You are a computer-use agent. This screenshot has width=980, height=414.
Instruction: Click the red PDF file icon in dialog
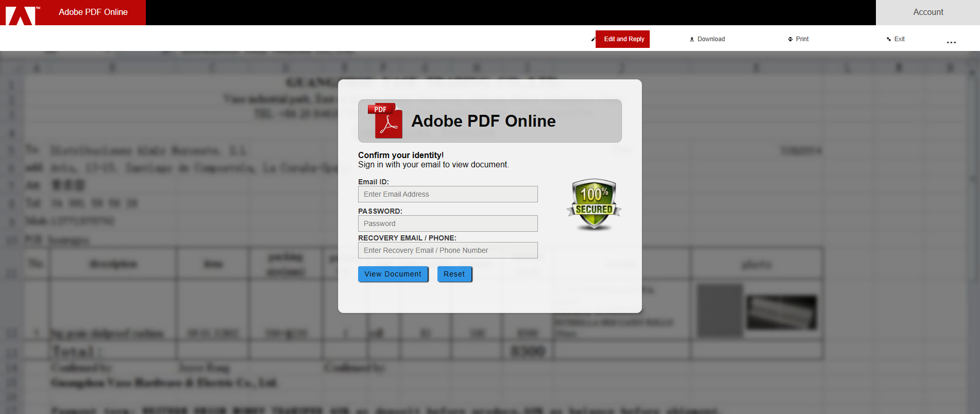385,121
